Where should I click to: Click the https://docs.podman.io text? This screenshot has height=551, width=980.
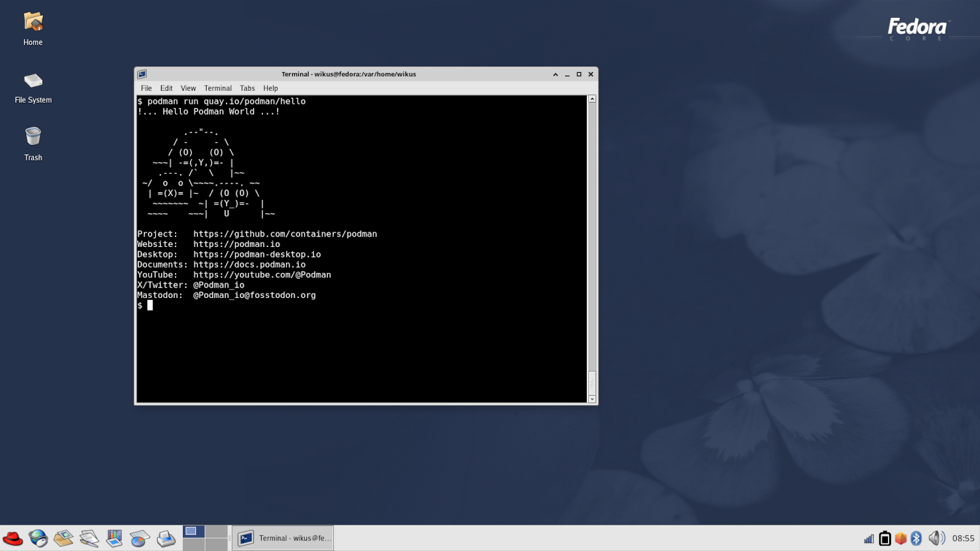point(249,265)
